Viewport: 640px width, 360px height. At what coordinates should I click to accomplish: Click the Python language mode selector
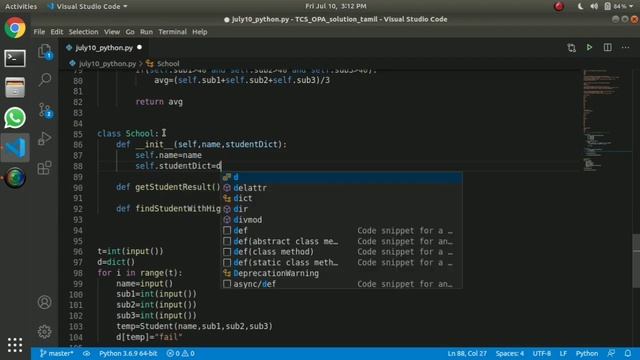click(x=587, y=353)
